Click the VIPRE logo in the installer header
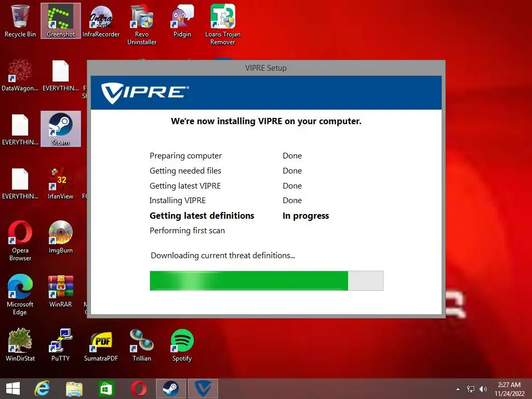The height and width of the screenshot is (399, 532). click(145, 92)
